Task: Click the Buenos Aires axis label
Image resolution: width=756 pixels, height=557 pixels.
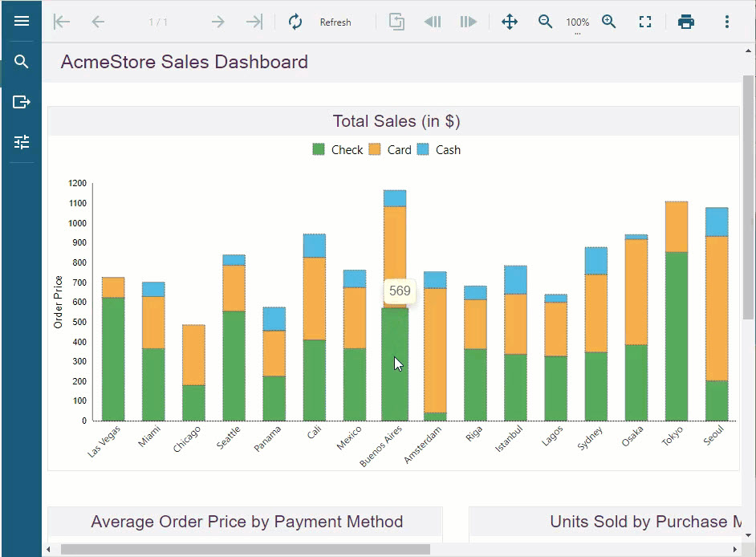Action: coord(381,446)
